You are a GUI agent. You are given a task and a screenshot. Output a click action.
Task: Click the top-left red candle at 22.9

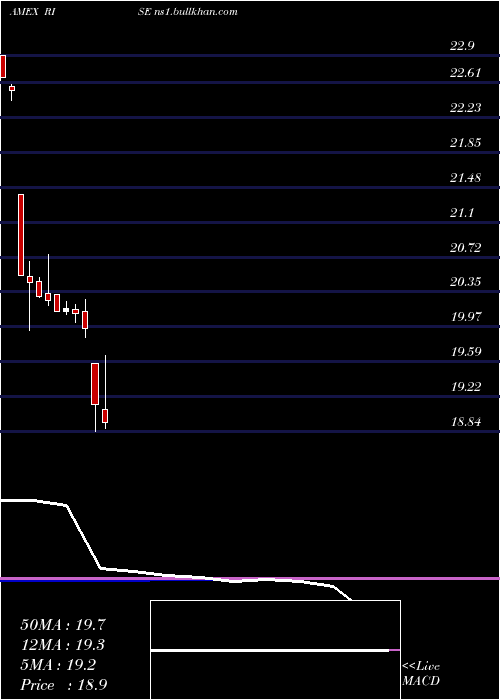tap(3, 67)
